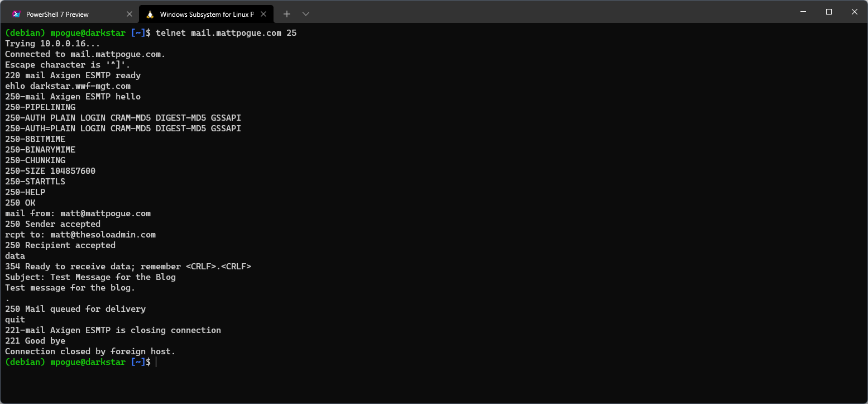Viewport: 868px width, 404px height.
Task: Switch to the PowerShell 7 Preview tab
Action: (72, 14)
